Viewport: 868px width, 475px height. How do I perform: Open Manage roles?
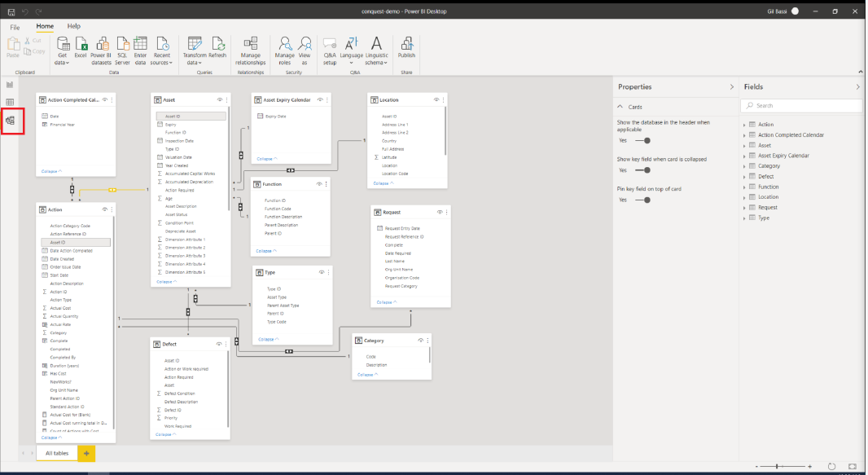(284, 51)
